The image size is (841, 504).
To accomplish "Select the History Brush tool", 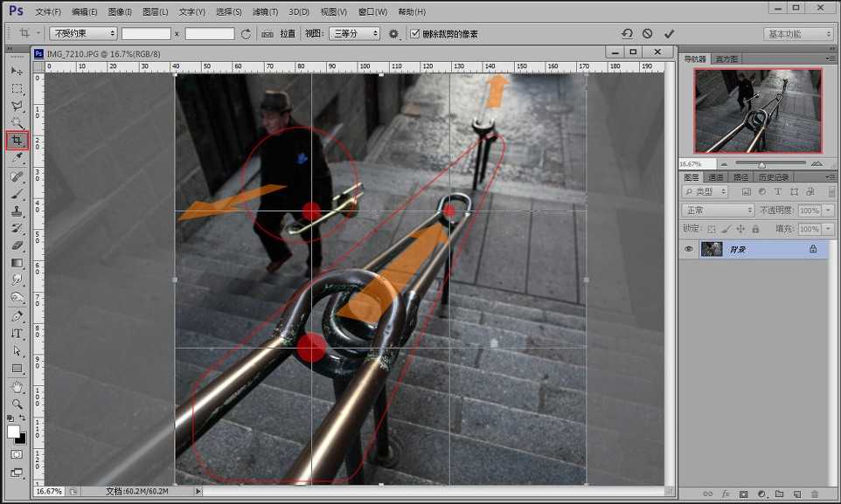I will [17, 228].
